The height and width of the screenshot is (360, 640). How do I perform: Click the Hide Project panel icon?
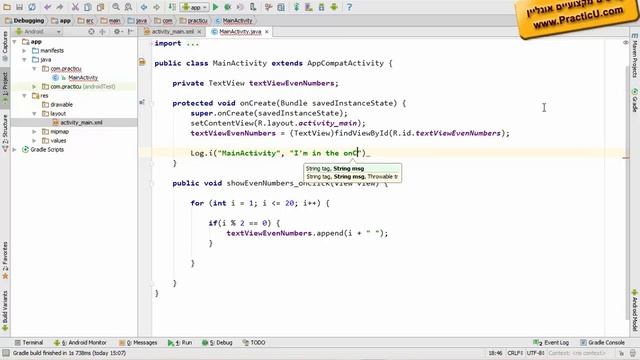point(131,31)
